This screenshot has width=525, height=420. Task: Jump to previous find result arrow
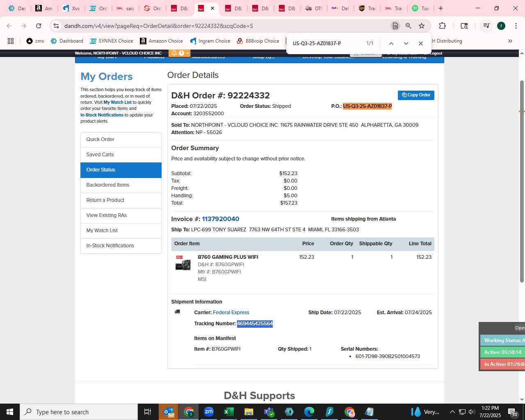[x=391, y=43]
